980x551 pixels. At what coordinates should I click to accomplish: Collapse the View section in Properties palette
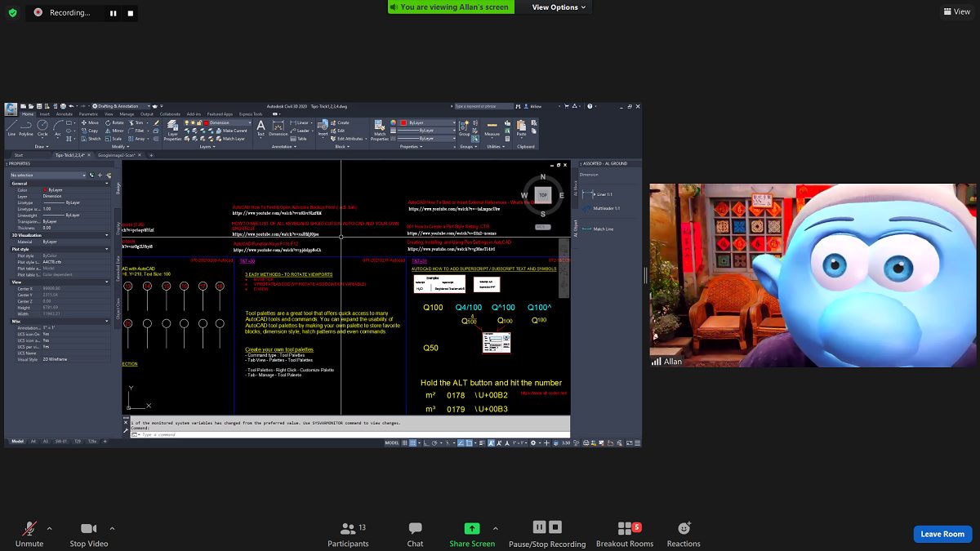(x=107, y=282)
